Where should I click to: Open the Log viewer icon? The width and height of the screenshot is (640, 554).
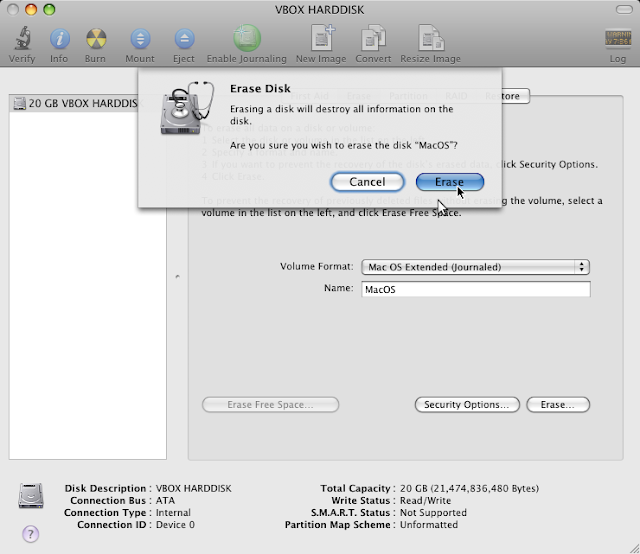[x=618, y=38]
